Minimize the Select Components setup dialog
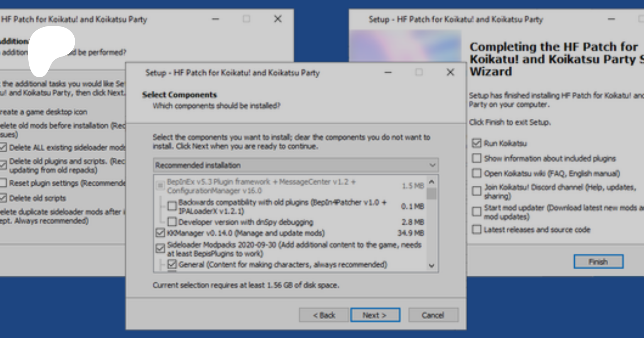644x338 pixels. tap(388, 73)
